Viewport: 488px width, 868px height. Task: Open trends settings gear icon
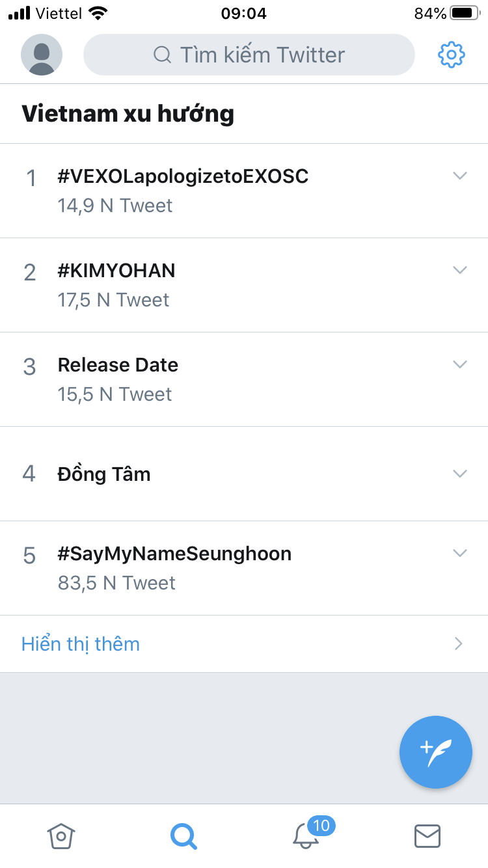[x=451, y=55]
